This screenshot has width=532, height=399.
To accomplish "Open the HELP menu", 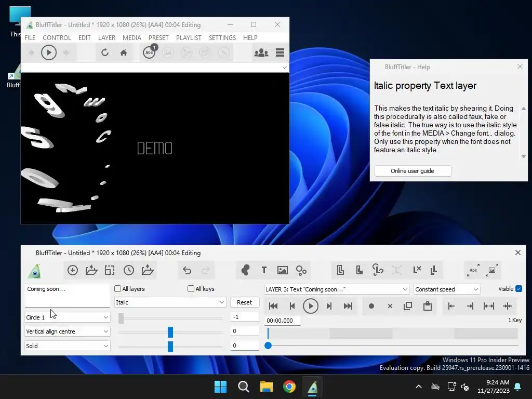I will pyautogui.click(x=250, y=37).
